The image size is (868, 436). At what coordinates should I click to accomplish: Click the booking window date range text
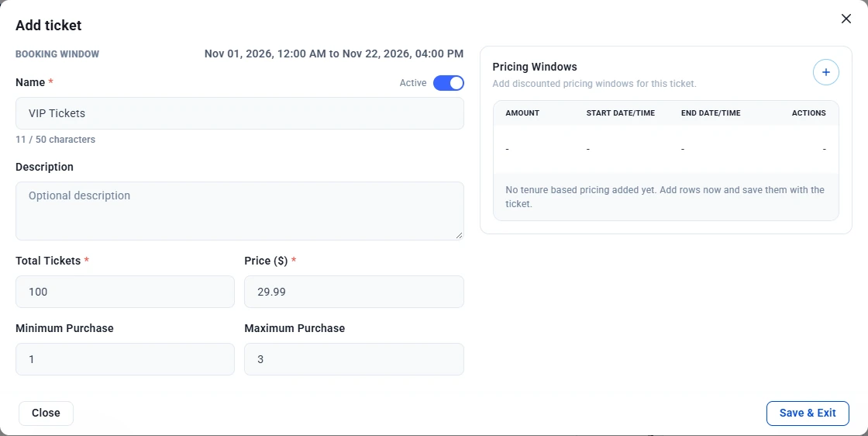click(x=334, y=54)
